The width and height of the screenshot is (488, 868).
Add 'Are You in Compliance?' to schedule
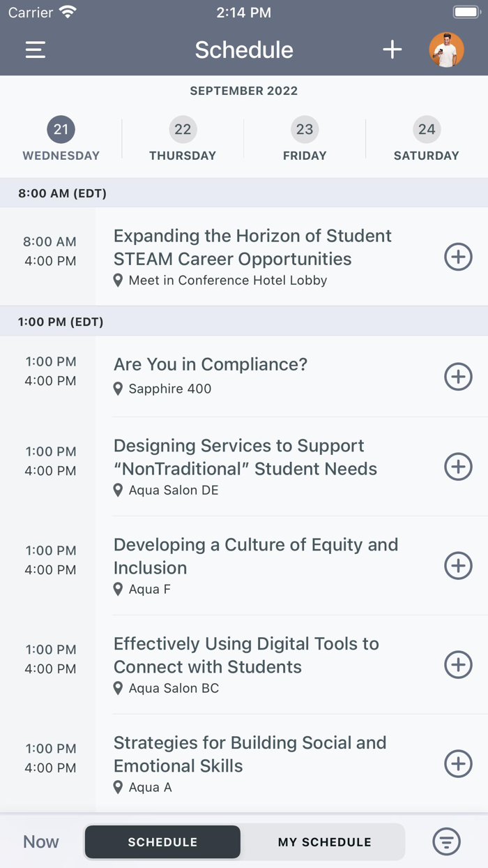point(458,377)
